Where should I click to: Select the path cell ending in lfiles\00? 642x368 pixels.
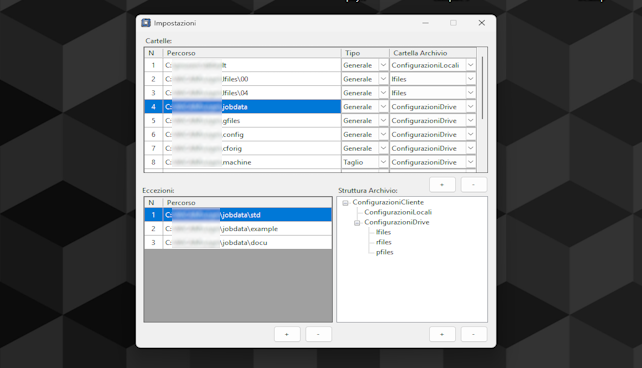click(252, 79)
